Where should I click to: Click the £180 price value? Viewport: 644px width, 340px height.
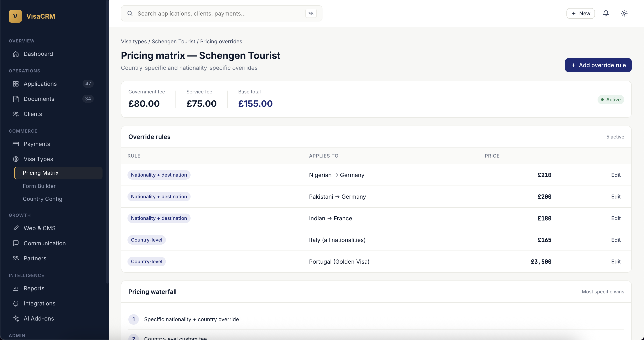tap(544, 218)
